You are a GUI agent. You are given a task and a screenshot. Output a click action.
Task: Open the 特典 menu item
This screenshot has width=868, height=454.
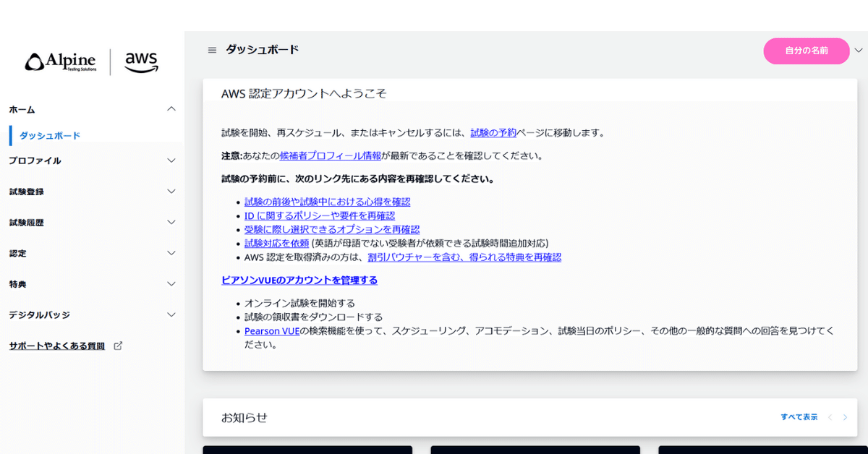pos(17,284)
